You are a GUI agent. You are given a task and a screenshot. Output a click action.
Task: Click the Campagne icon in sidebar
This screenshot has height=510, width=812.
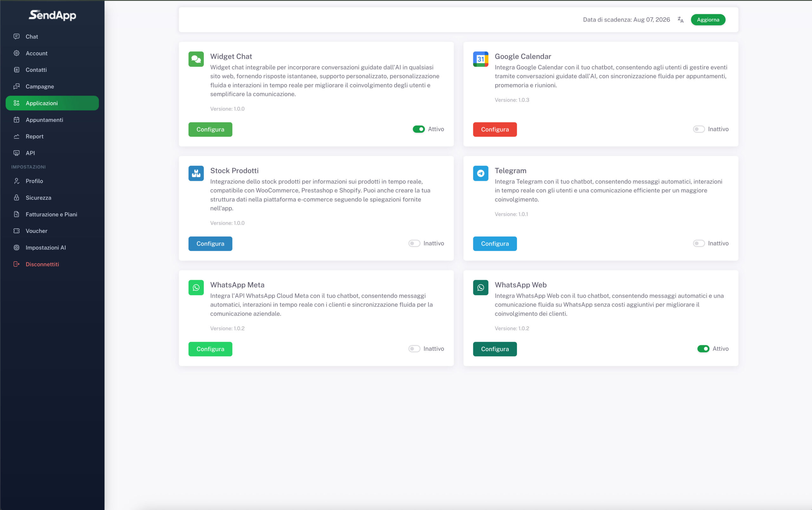point(16,86)
